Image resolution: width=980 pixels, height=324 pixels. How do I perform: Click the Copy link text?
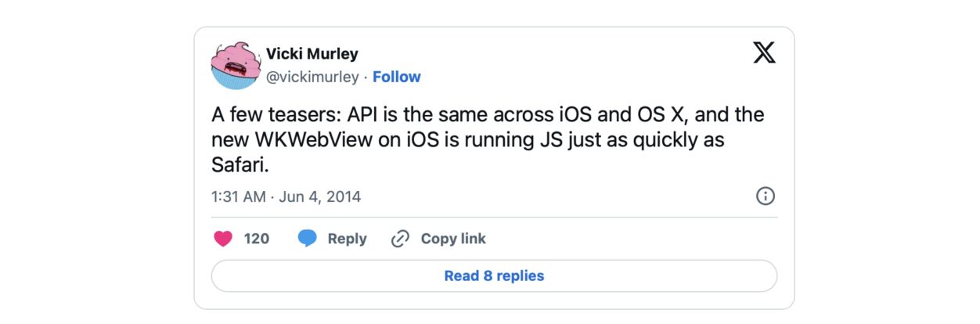pos(453,239)
